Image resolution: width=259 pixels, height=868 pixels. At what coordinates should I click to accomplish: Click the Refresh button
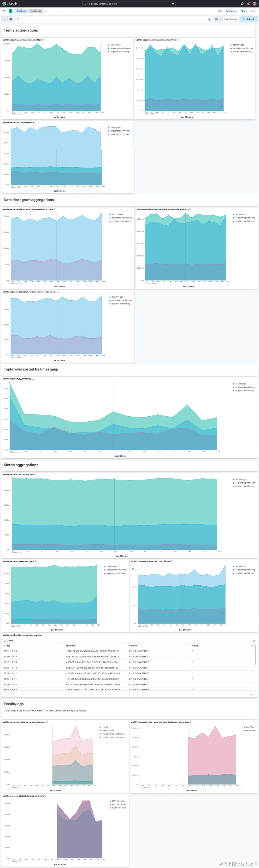coord(249,19)
